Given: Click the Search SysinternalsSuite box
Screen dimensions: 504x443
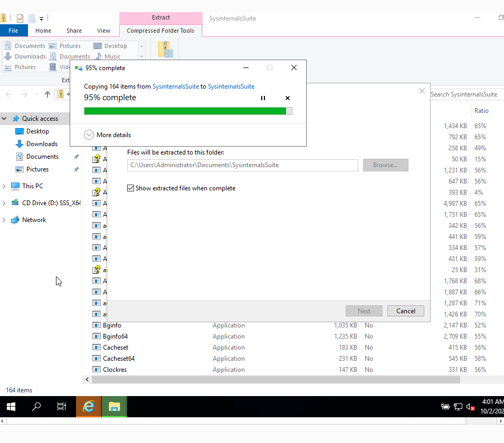Looking at the screenshot, I should click(x=467, y=94).
